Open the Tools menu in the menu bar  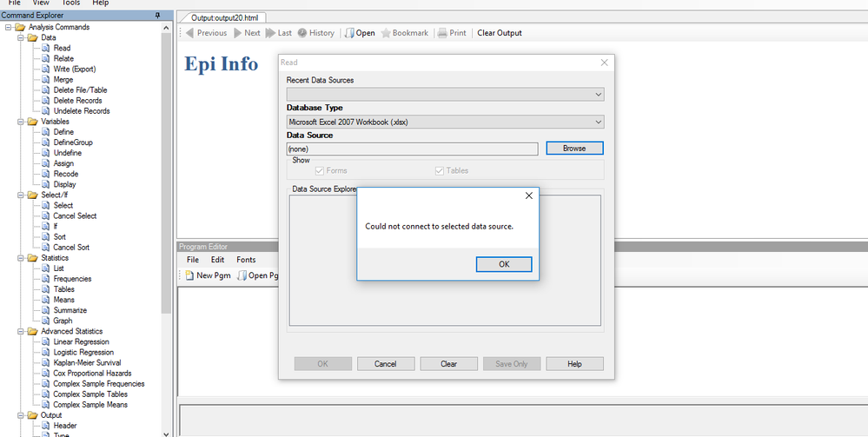tap(71, 3)
